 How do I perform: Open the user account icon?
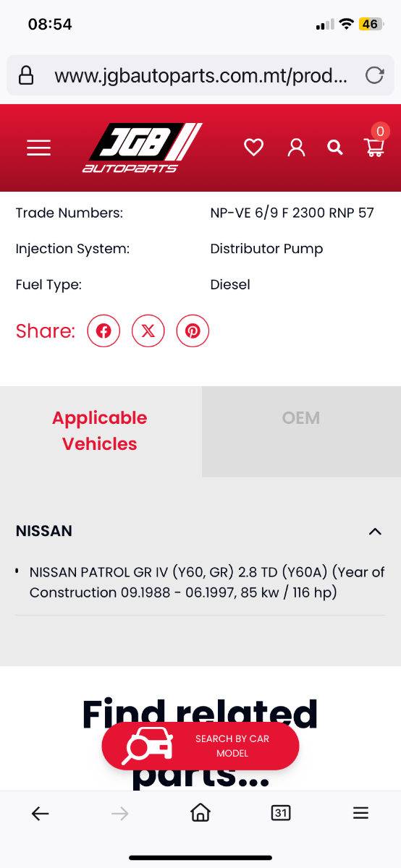[x=296, y=148]
